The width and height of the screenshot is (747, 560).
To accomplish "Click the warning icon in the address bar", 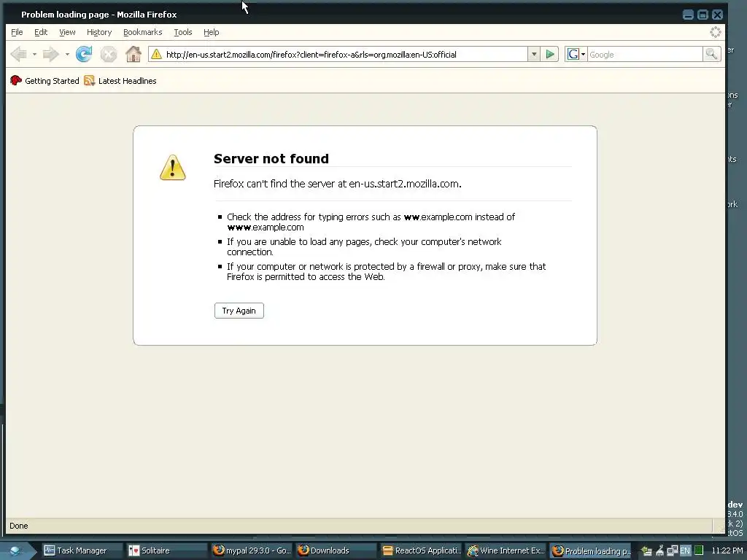I will tap(156, 54).
